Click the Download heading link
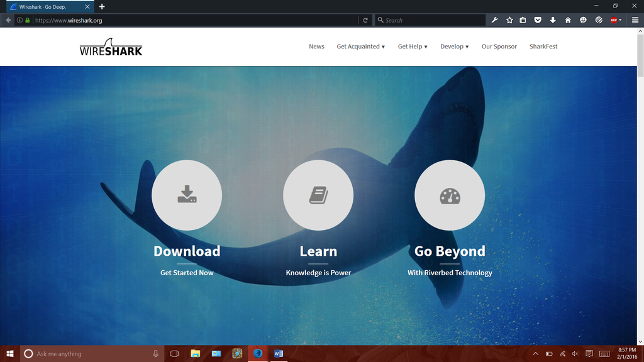Screen dimensions: 644x362 pyautogui.click(x=187, y=251)
